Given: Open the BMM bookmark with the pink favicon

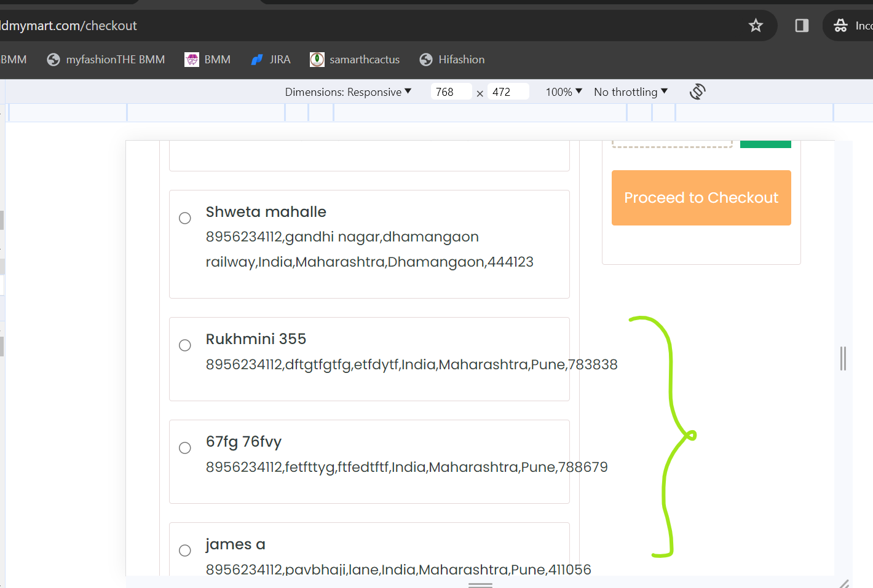Looking at the screenshot, I should [x=208, y=60].
